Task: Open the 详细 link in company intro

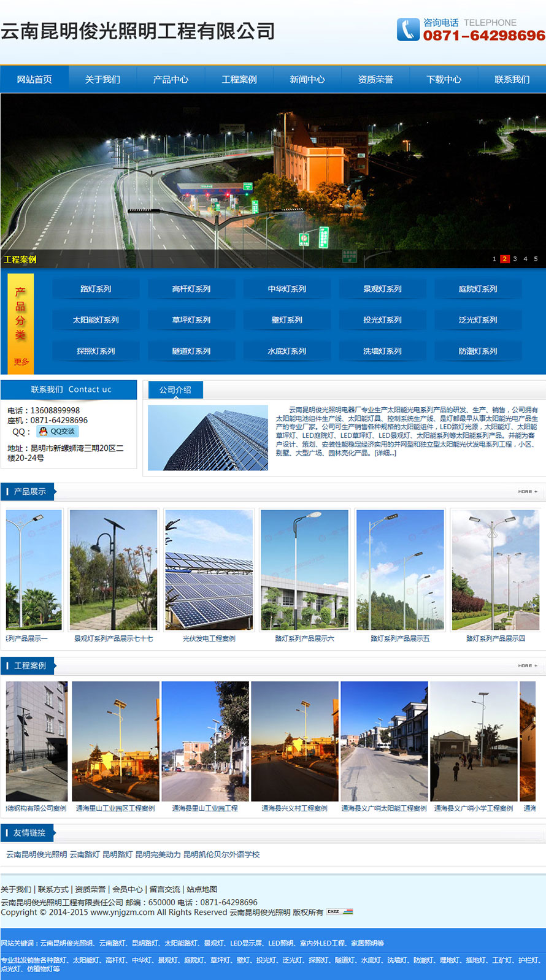Action: click(386, 453)
